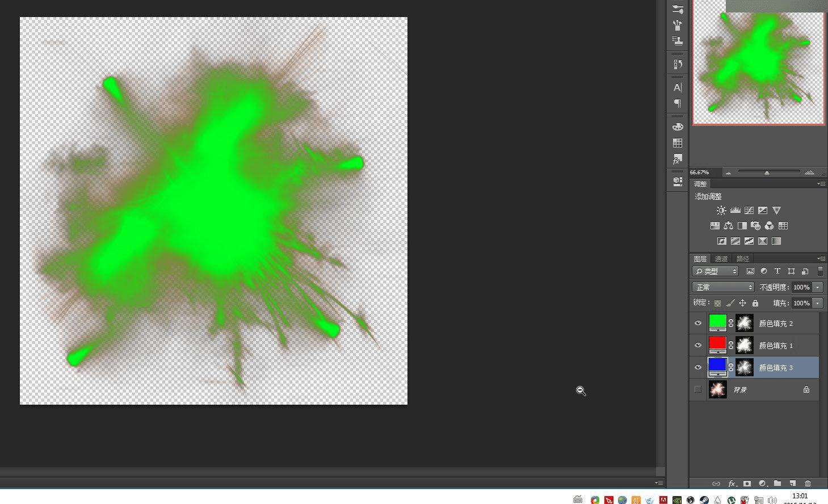Add a Brightness/Contrast adjustment
The image size is (828, 504).
(721, 211)
